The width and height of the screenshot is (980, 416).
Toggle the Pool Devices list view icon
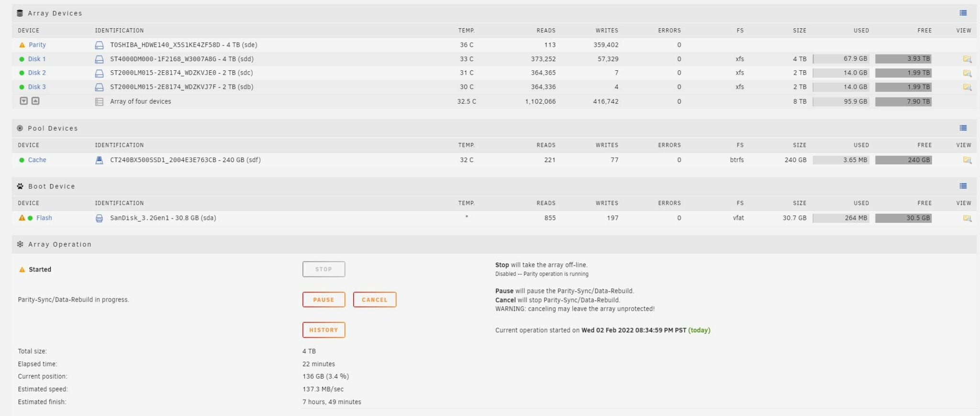pos(963,128)
